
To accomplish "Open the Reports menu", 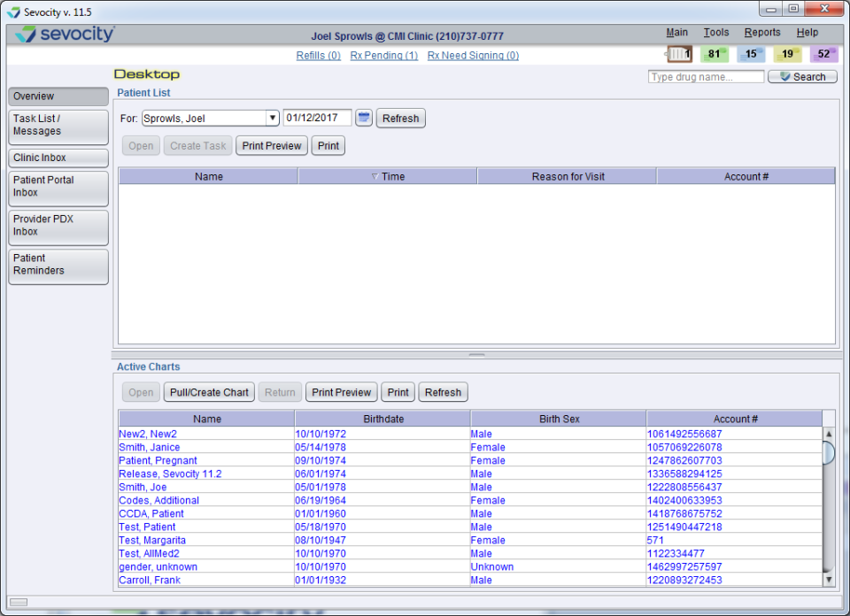I will (762, 32).
